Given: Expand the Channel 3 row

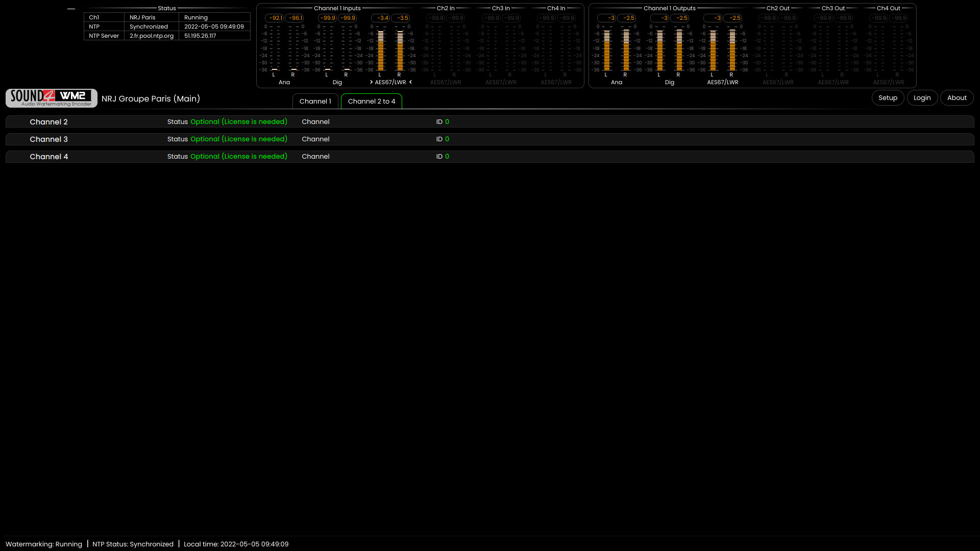Looking at the screenshot, I should pyautogui.click(x=48, y=139).
